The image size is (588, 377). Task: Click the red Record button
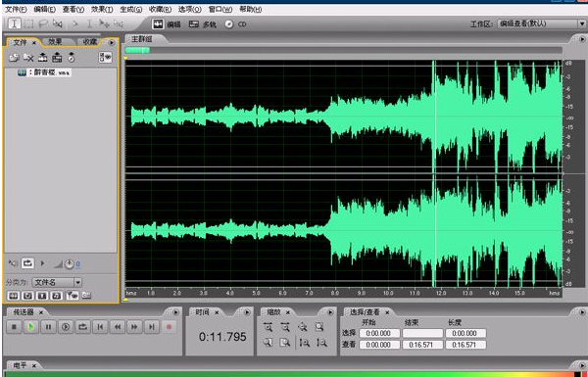169,327
